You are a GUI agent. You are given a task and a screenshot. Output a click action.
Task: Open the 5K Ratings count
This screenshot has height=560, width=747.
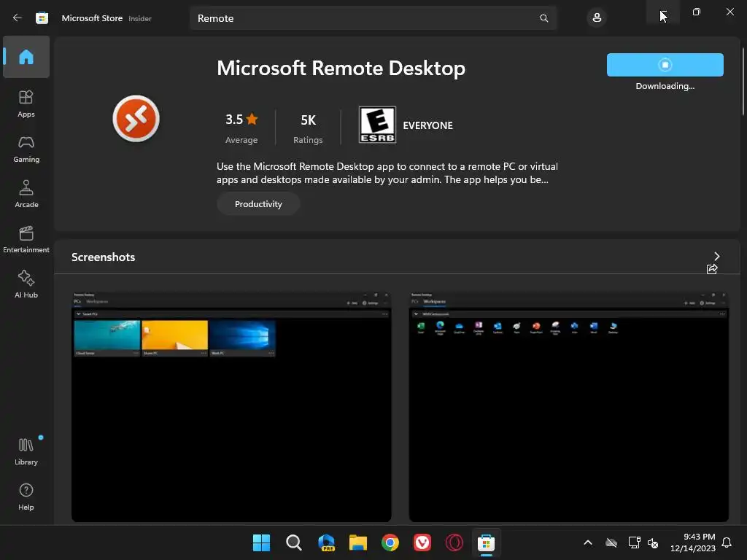click(308, 128)
